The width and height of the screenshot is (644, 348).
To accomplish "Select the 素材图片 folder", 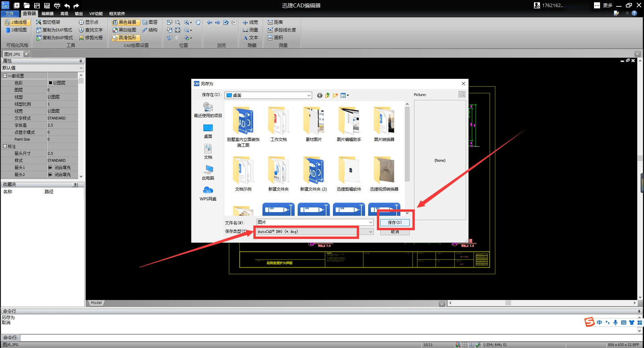I will (x=314, y=124).
